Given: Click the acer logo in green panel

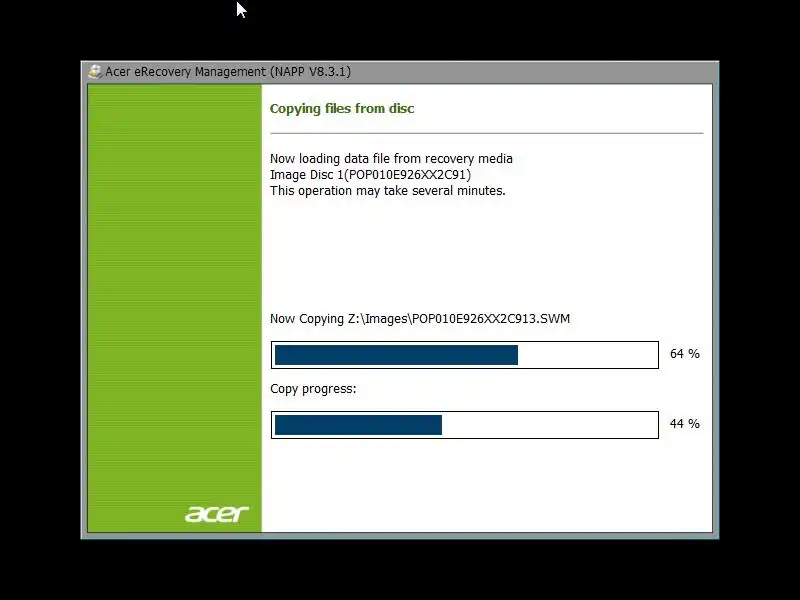Looking at the screenshot, I should coord(217,514).
